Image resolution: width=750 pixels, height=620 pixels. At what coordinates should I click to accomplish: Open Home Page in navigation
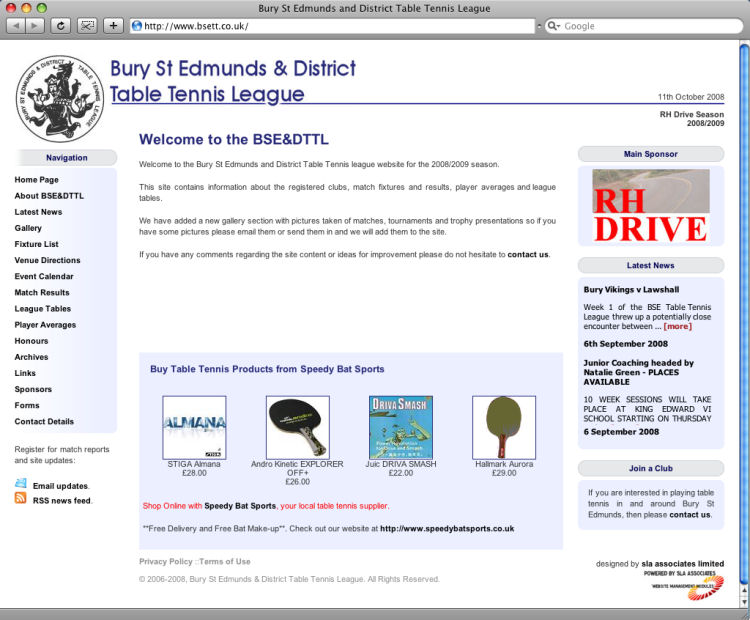click(36, 180)
